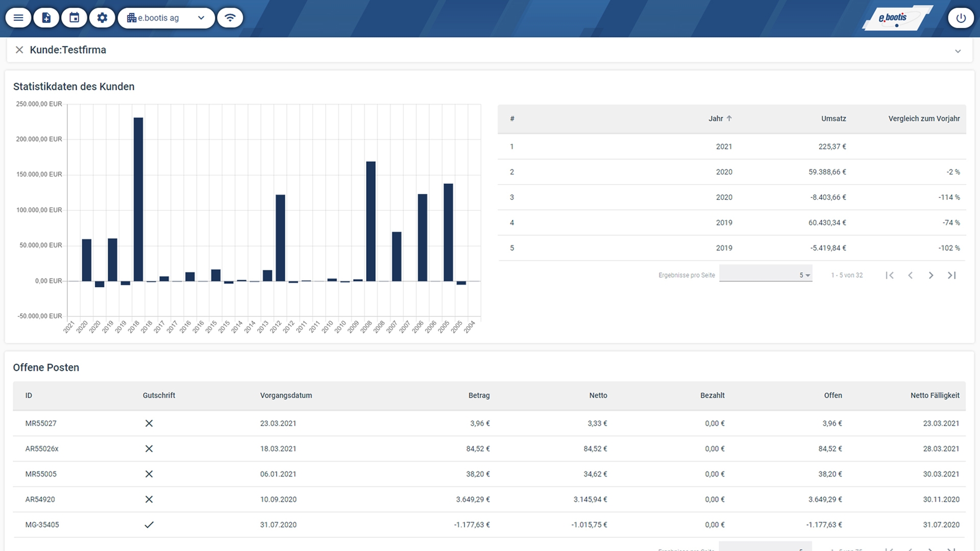Click the wifi connection status icon

[x=230, y=18]
